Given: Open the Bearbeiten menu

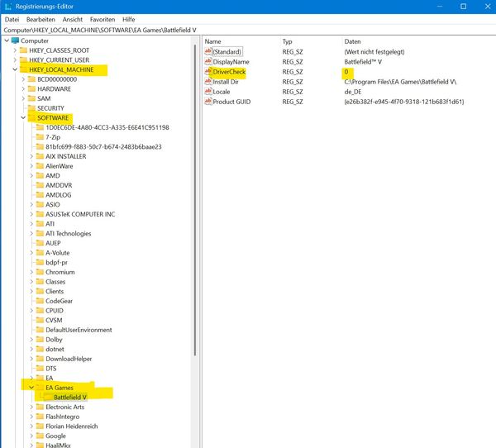Looking at the screenshot, I should 41,18.
